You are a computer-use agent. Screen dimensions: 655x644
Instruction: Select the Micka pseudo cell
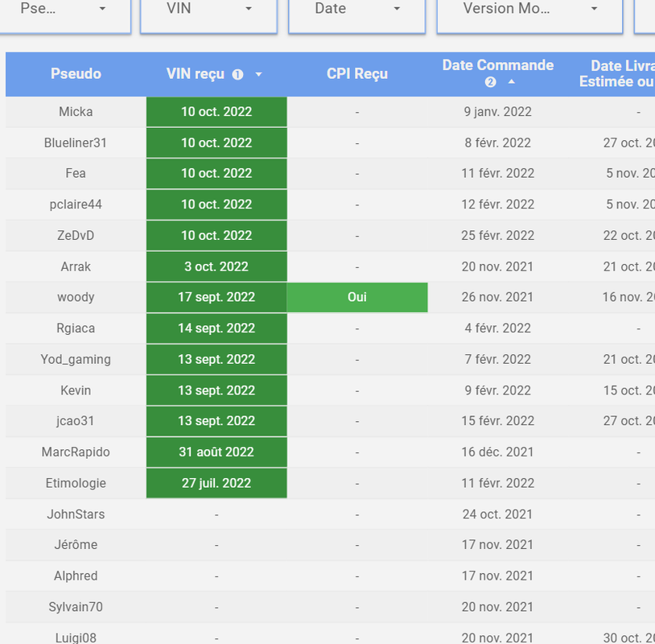[76, 112]
